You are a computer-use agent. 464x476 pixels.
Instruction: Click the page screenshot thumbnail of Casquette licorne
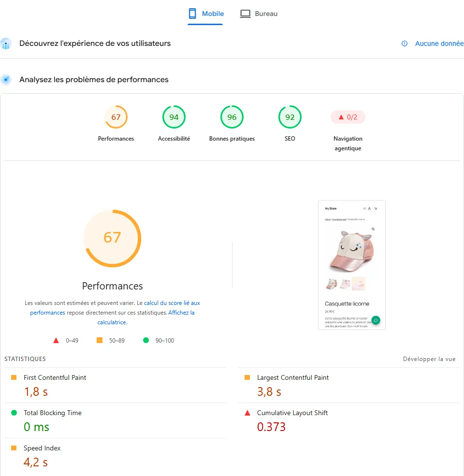[x=352, y=265]
